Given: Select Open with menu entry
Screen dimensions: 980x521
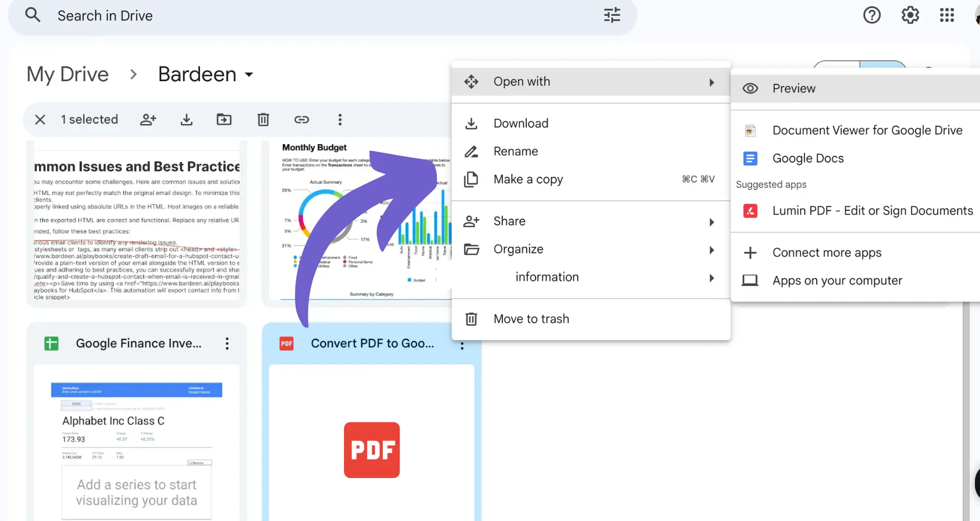Looking at the screenshot, I should click(591, 82).
